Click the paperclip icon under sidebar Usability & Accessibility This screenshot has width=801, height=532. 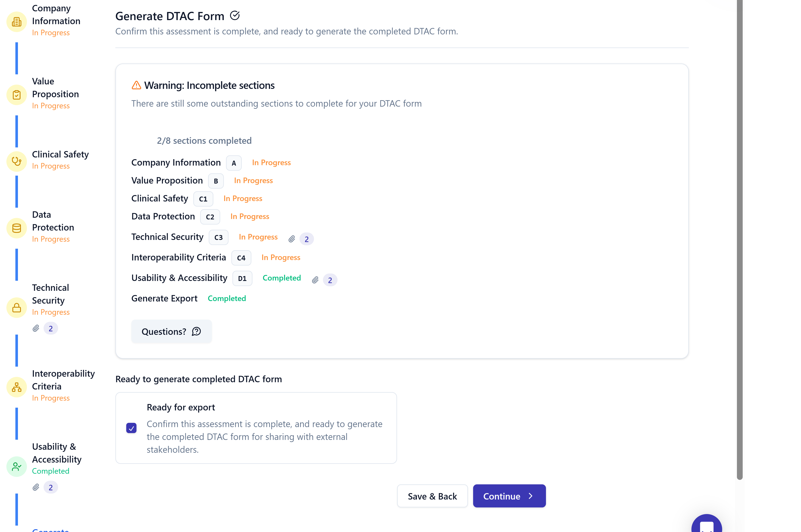[36, 487]
